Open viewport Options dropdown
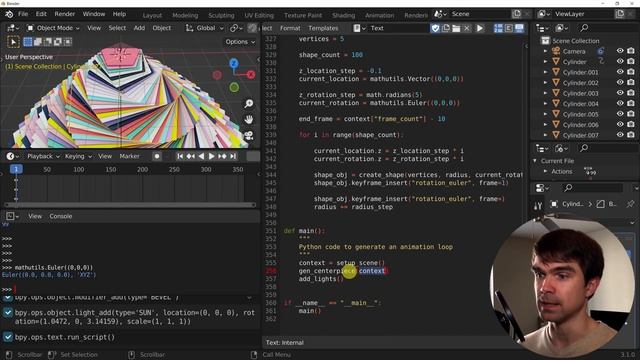Screen dimensions: 640x360 pyautogui.click(x=240, y=42)
